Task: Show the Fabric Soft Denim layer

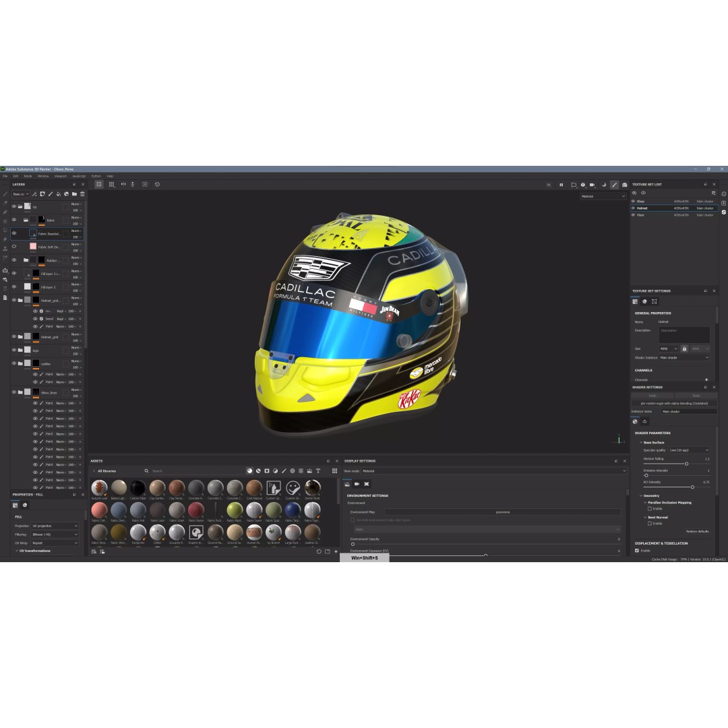Action: click(14, 247)
